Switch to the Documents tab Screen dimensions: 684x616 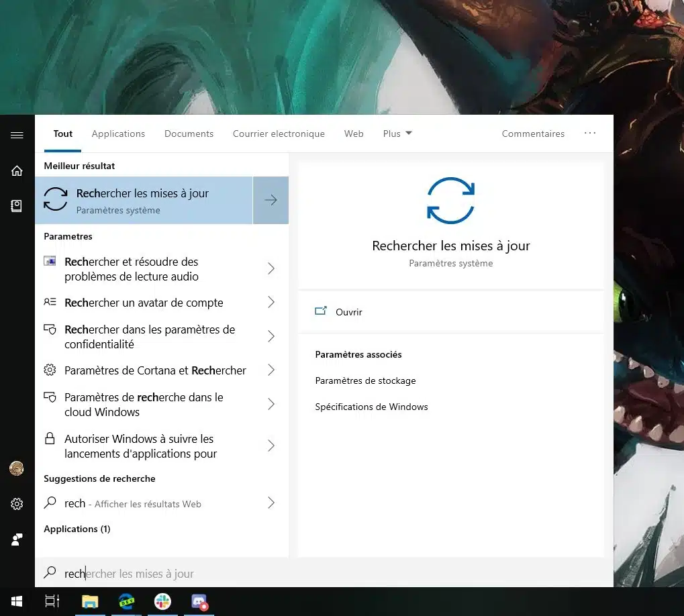(189, 134)
